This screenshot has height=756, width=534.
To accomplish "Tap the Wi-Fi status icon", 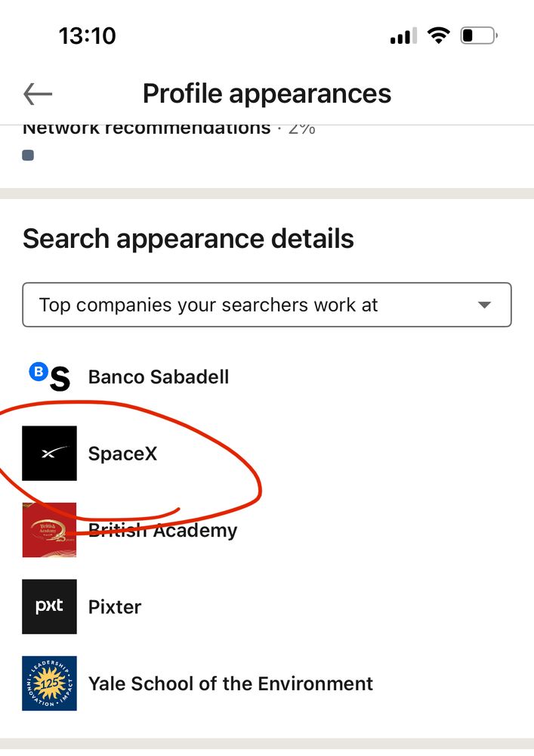I will [x=437, y=35].
